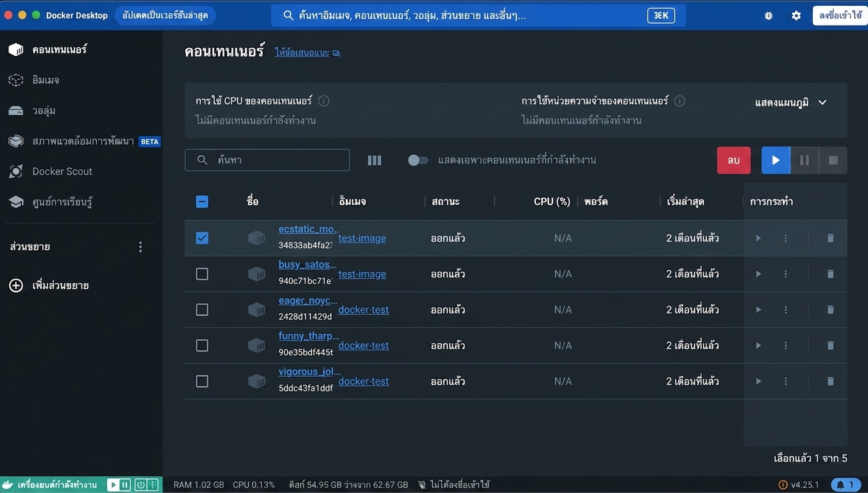Add an extension with plus item
This screenshot has width=868, height=493.
point(49,286)
